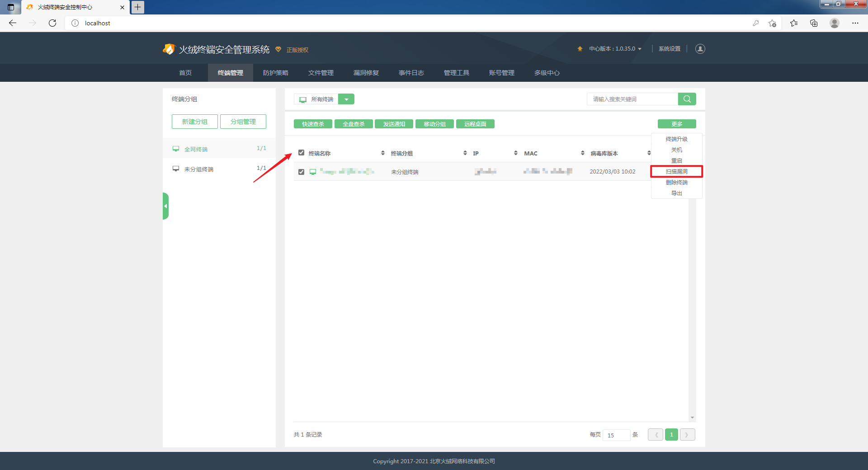Click the center version upgrade arrow icon
The width and height of the screenshot is (868, 470).
[580, 49]
